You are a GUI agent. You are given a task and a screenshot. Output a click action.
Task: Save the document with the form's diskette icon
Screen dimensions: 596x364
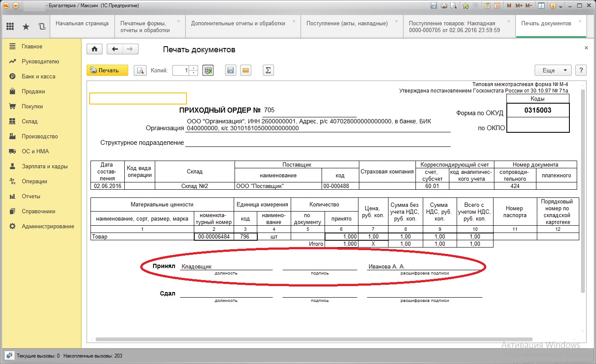click(x=231, y=71)
